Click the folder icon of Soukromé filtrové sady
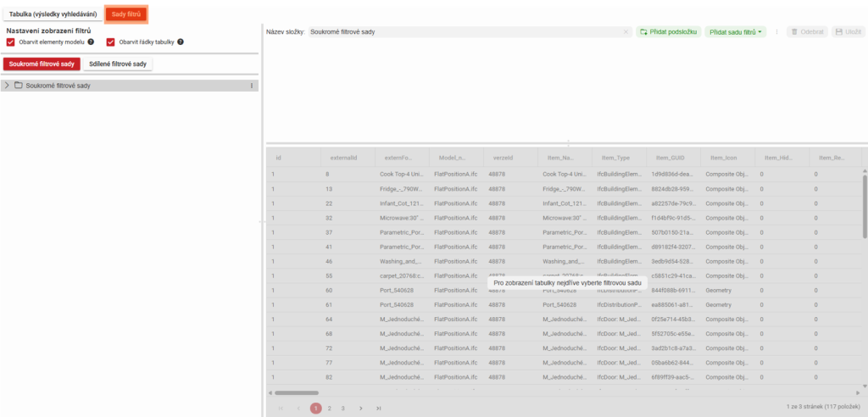This screenshot has width=868, height=417. pyautogui.click(x=18, y=86)
